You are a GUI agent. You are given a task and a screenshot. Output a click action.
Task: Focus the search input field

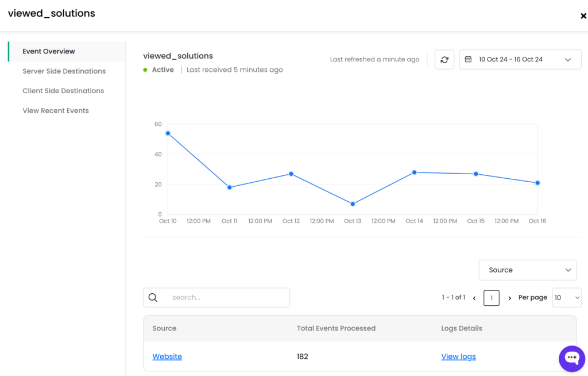(x=216, y=297)
